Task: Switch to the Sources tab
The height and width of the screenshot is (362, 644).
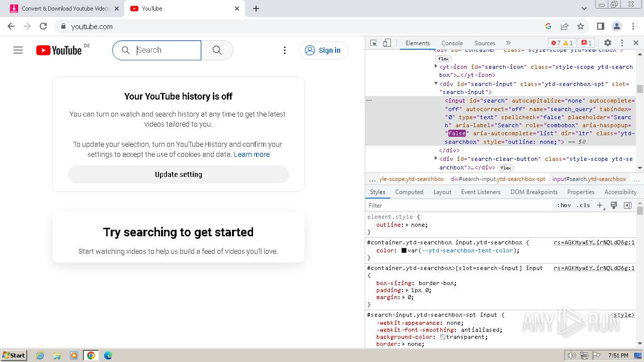Action: [x=485, y=43]
